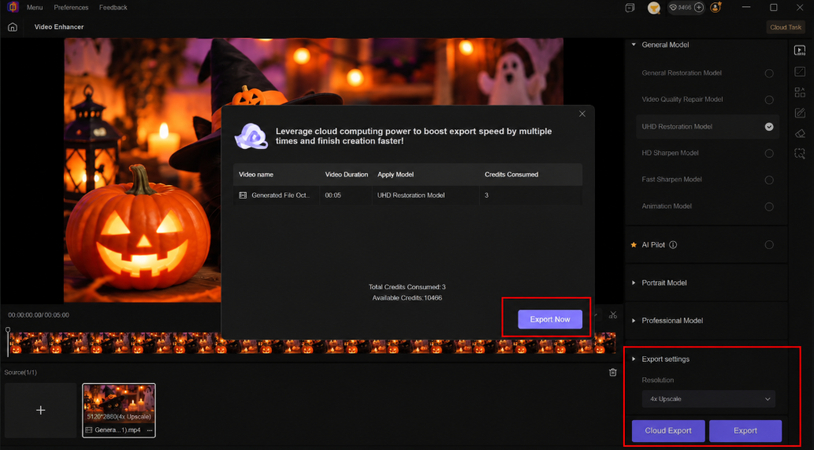Viewport: 814px width, 450px height.
Task: Toggle the Export settings section
Action: tap(633, 359)
